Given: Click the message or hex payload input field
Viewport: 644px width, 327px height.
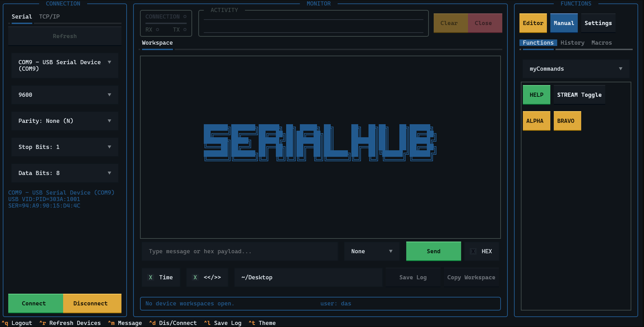Looking at the screenshot, I should click(x=240, y=251).
